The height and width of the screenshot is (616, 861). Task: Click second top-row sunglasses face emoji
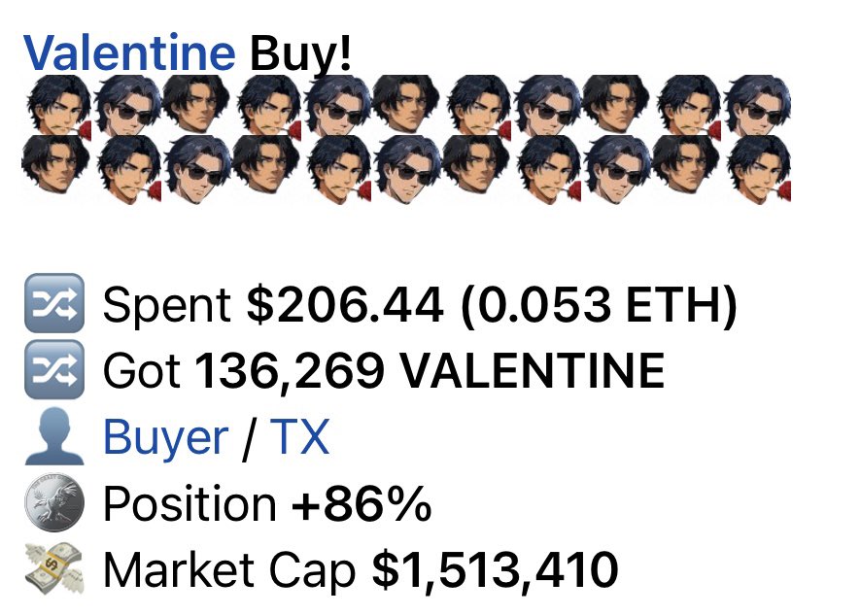coord(339,105)
